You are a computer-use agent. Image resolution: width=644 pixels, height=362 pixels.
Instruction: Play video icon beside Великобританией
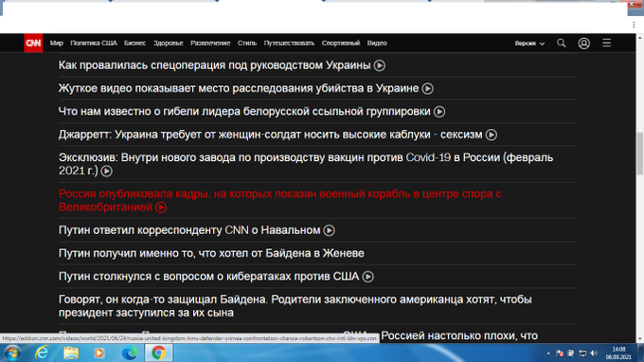pos(161,208)
